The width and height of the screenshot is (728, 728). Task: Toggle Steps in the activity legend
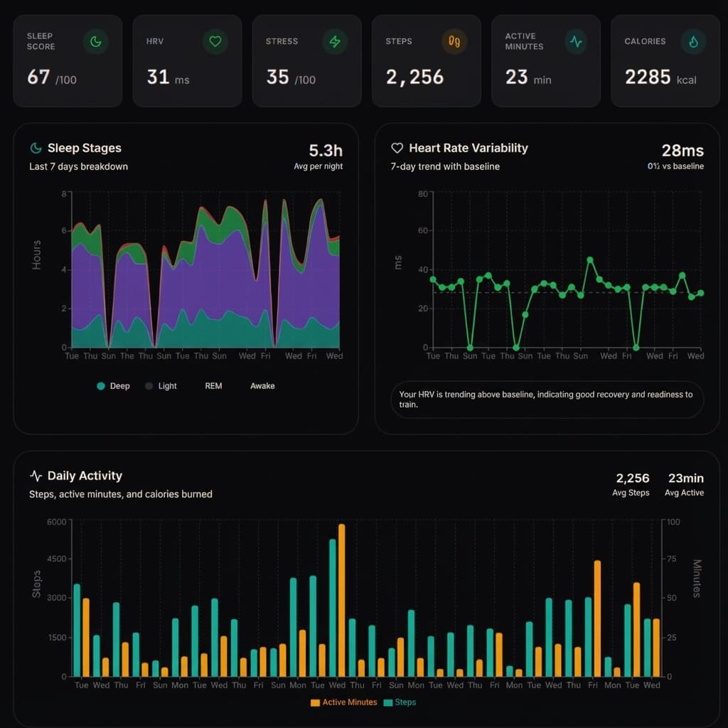click(399, 702)
